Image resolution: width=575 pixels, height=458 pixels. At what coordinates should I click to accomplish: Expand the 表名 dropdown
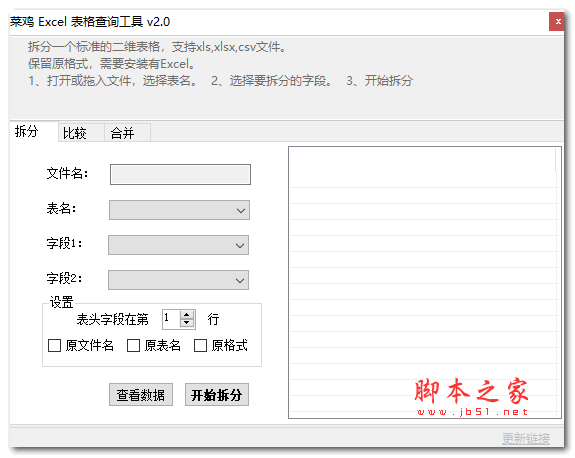pos(179,210)
